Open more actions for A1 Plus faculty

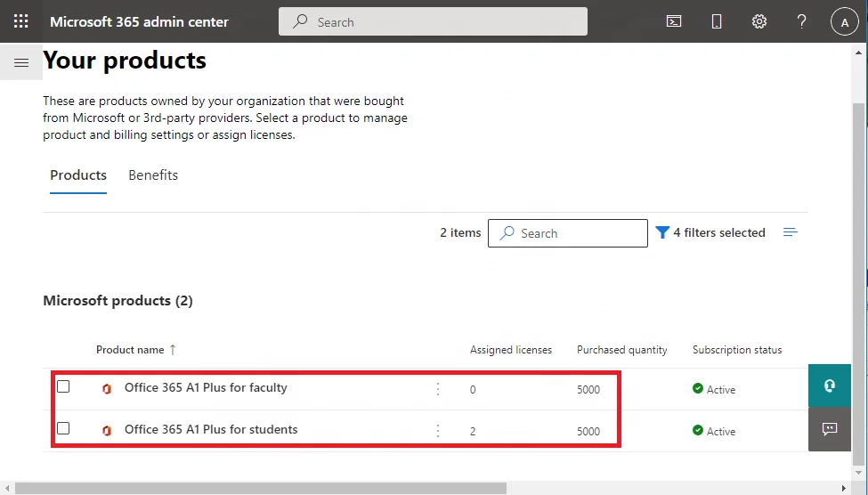pyautogui.click(x=438, y=389)
